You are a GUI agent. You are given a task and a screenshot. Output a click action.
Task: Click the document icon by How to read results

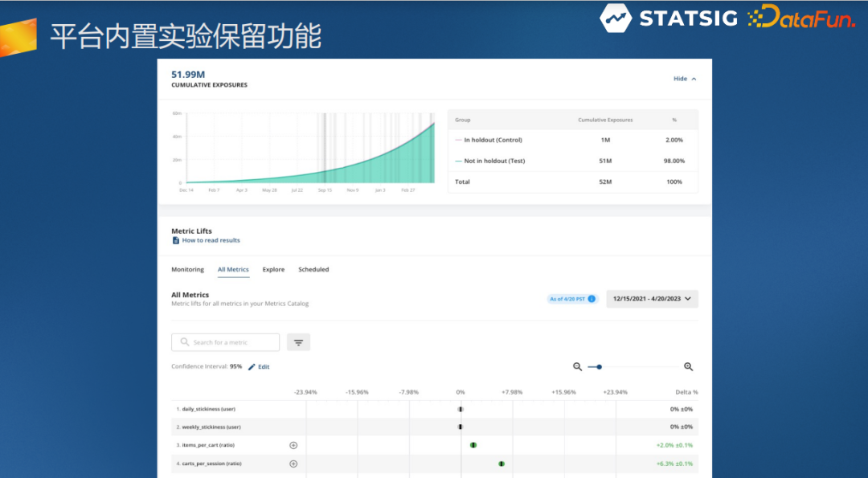176,240
